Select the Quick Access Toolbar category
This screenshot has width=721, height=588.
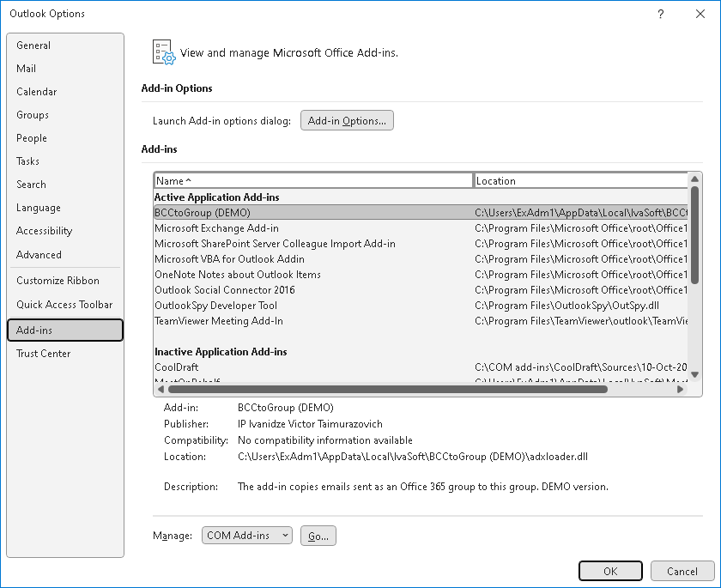65,305
